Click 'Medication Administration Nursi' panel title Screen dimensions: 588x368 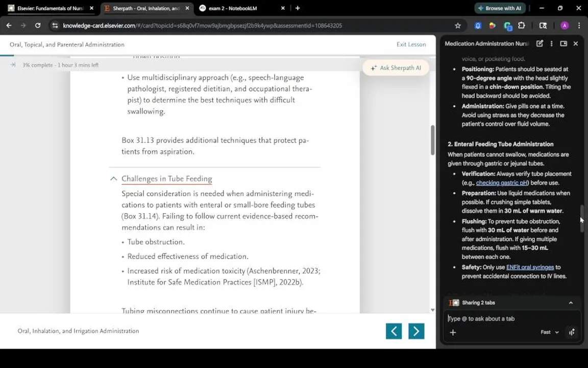(486, 43)
